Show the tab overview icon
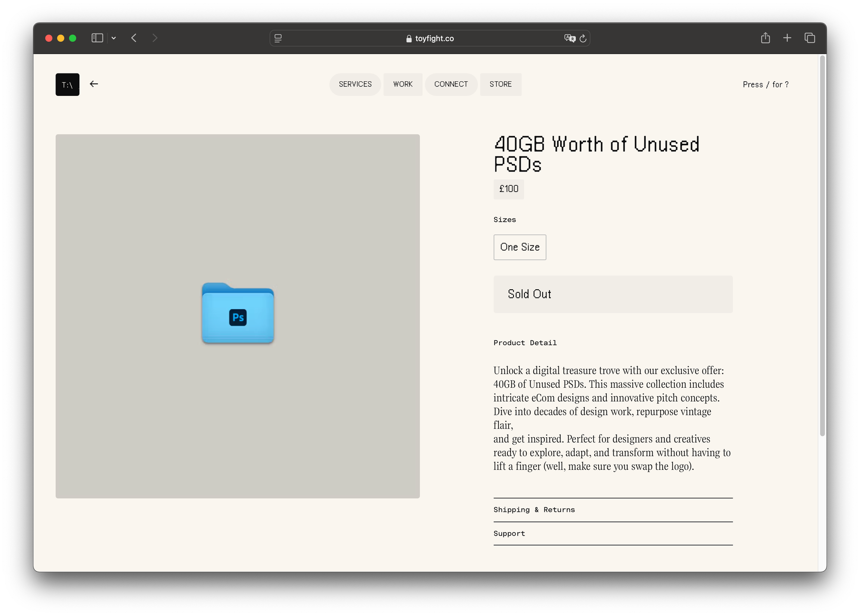This screenshot has width=860, height=616. pos(810,38)
